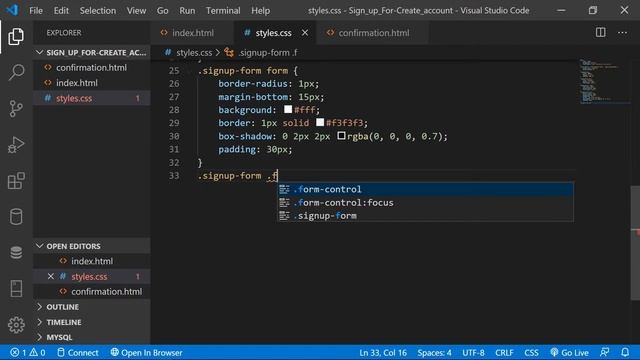
Task: Choose .form-control:focus autocomplete suggestion
Action: (x=426, y=202)
